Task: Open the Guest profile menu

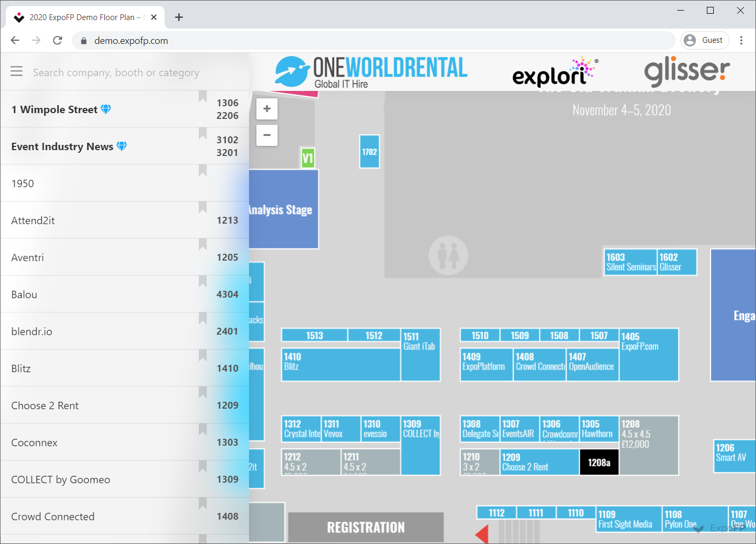Action: (x=705, y=40)
